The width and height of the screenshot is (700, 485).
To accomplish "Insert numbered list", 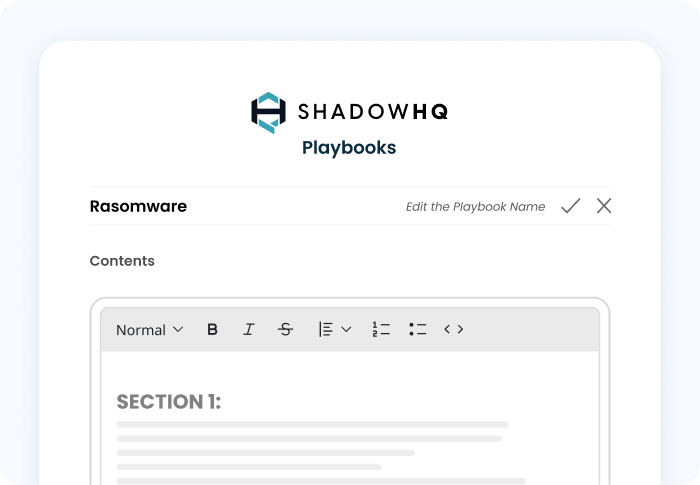I will [x=381, y=330].
